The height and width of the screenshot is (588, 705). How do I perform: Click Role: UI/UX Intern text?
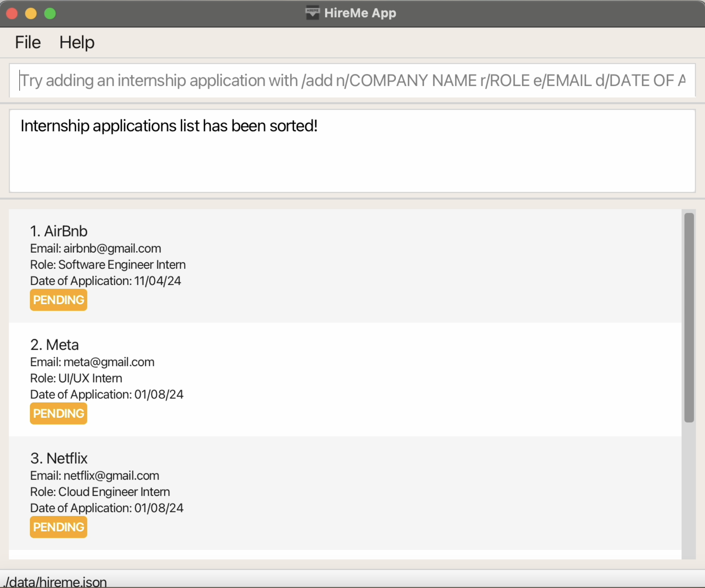(76, 378)
